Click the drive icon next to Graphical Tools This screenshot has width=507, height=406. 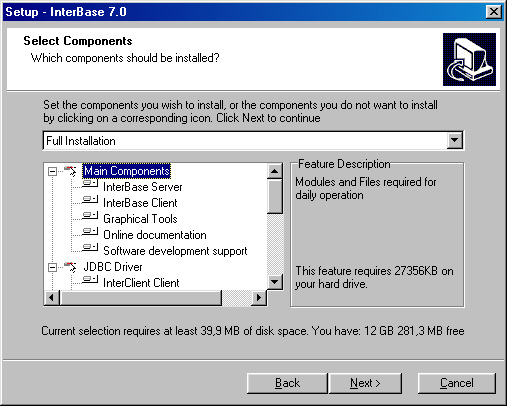pos(90,215)
